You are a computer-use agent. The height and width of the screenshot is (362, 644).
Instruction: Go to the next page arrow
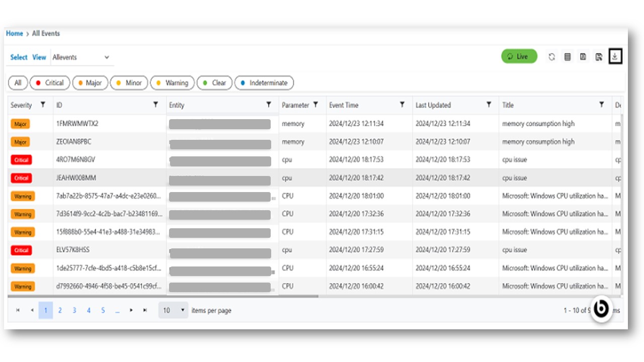[x=131, y=310]
